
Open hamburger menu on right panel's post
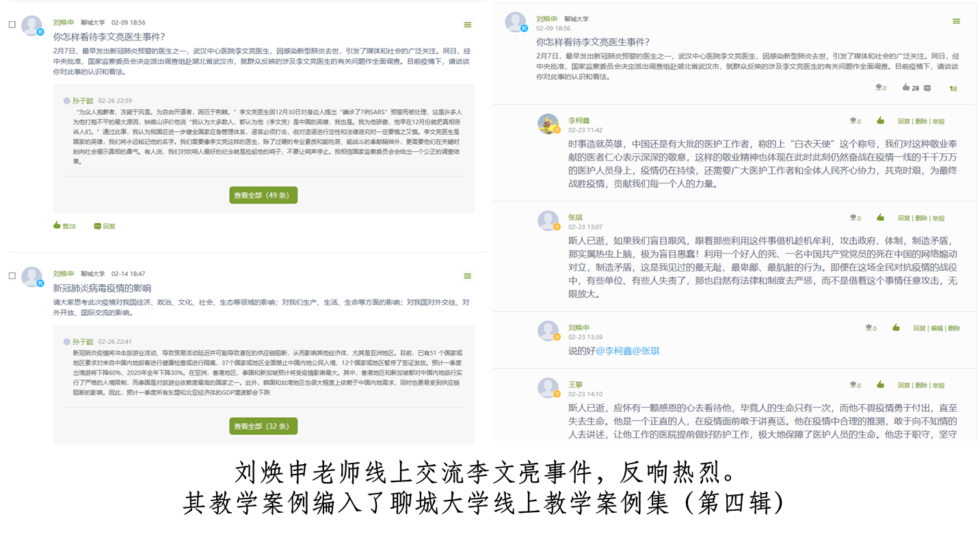pos(956,21)
